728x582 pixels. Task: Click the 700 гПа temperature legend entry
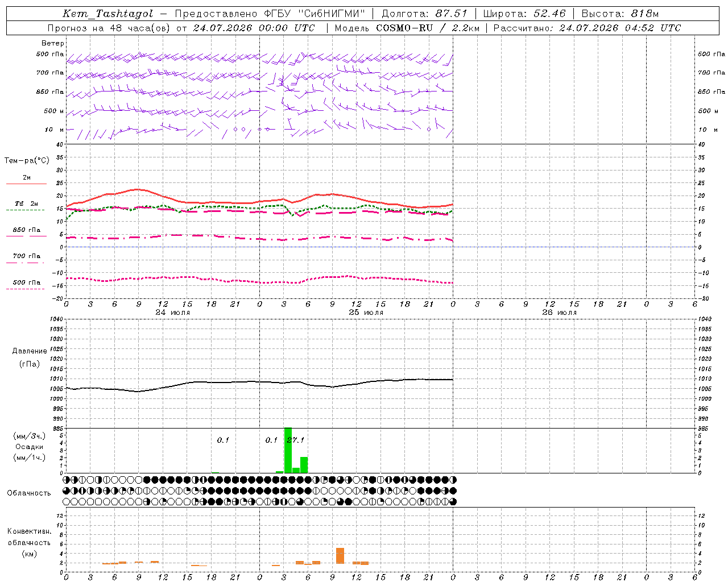27,256
